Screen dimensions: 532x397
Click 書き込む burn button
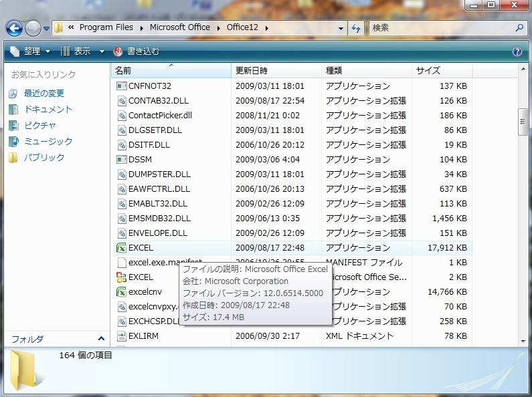tap(136, 51)
